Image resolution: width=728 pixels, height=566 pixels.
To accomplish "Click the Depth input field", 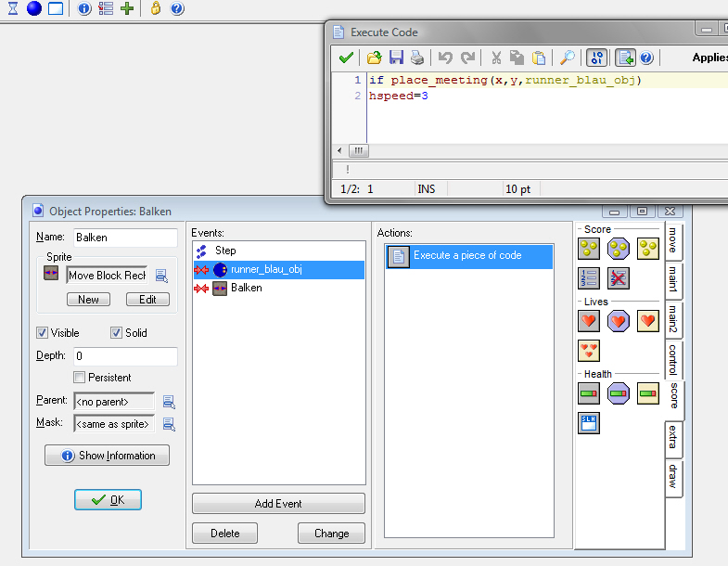I will 125,356.
